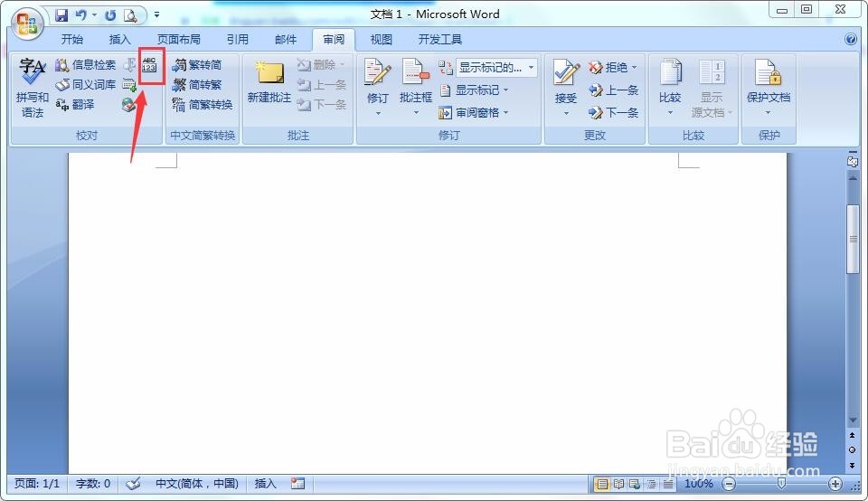Open 简繁转换 conversion dialog
Screen dimensions: 868x501
(x=203, y=105)
